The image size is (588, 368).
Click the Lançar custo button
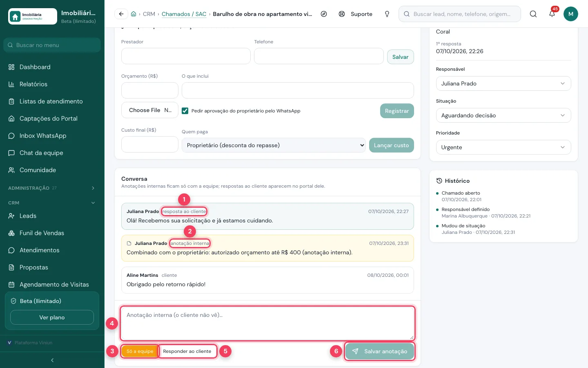tap(392, 145)
